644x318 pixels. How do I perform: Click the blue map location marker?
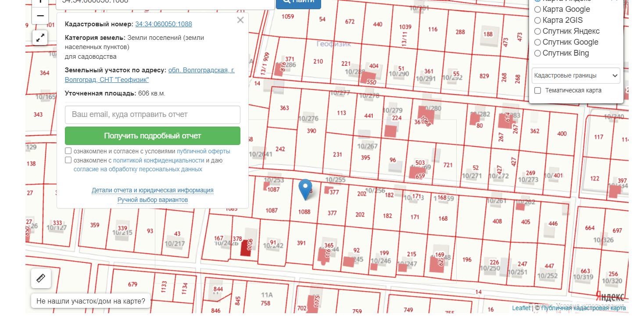(x=305, y=190)
